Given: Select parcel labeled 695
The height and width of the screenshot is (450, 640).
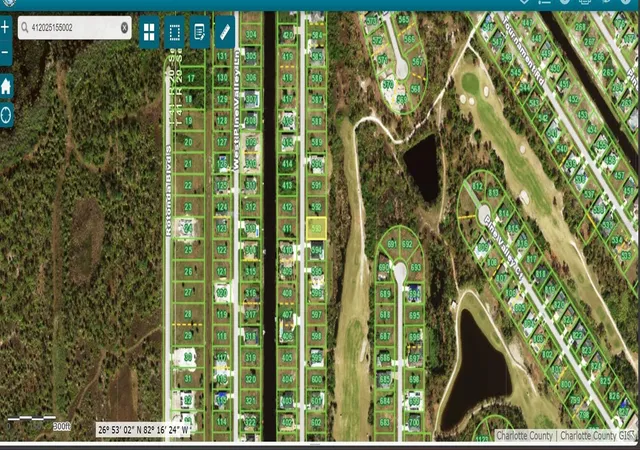Looking at the screenshot, I should coord(415,315).
